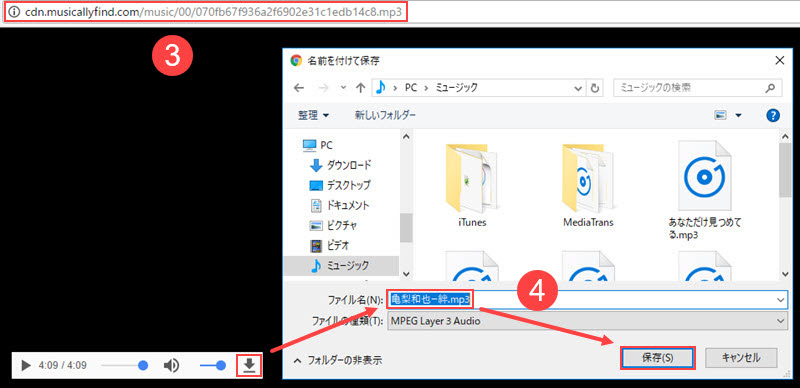800x388 pixels.
Task: Open recent locations dropdown chevron
Action: (343, 88)
